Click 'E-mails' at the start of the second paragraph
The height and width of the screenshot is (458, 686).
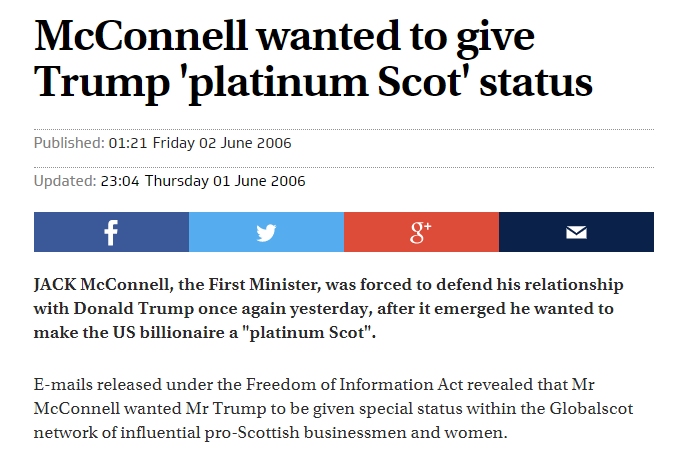63,385
